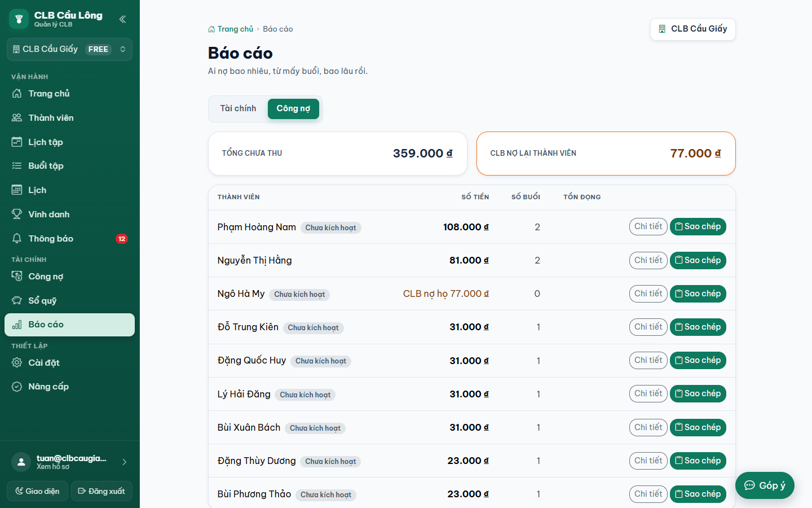Switch to the Tài chính tab
The image size is (812, 508).
(238, 109)
